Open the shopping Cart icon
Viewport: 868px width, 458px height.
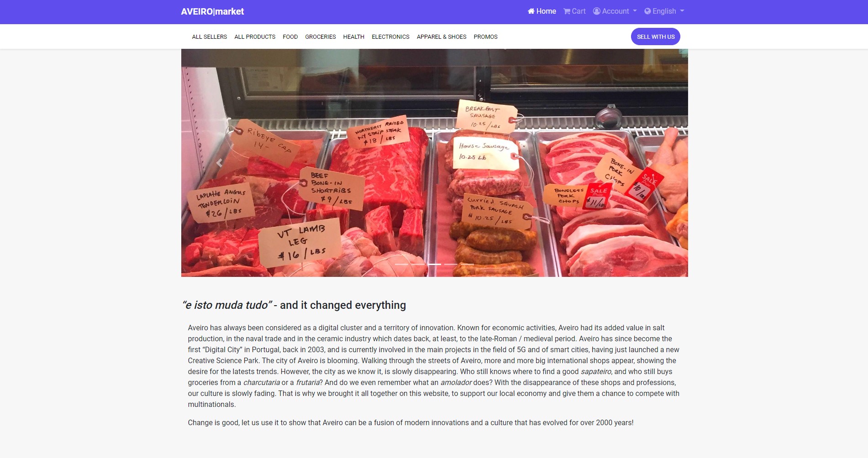coord(567,11)
